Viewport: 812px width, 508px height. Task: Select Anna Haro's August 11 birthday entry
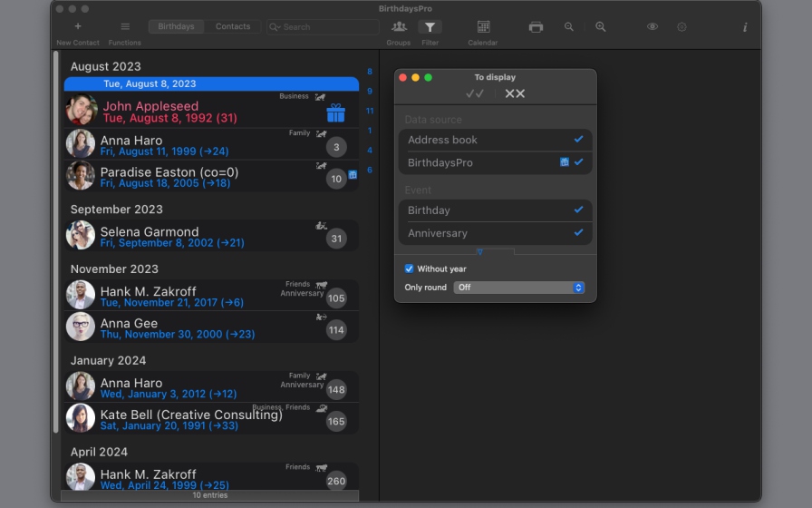(x=211, y=144)
